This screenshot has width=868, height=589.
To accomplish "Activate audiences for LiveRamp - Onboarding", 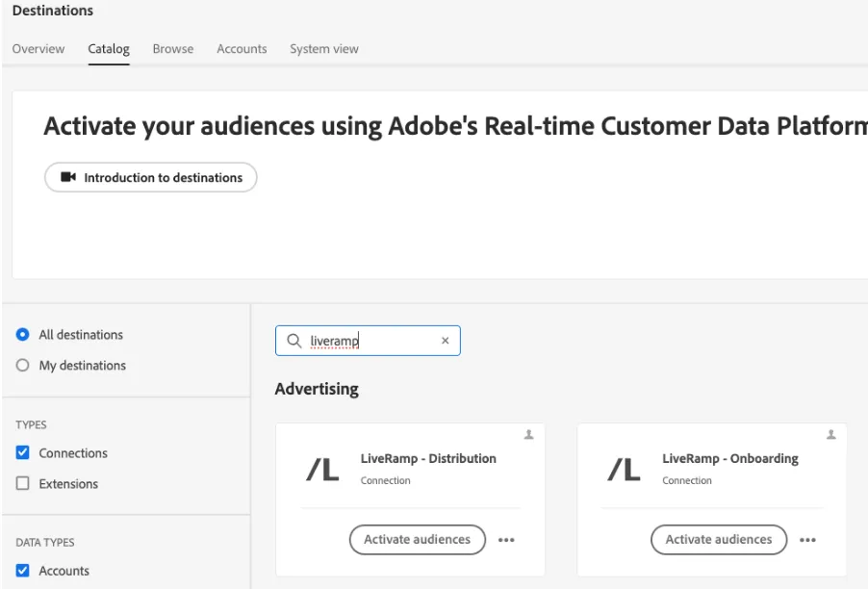I will [x=719, y=540].
